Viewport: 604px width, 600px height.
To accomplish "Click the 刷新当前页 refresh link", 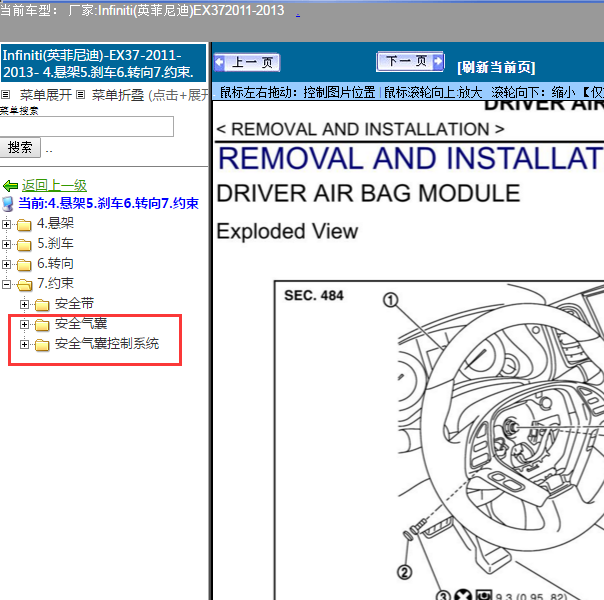I will [x=496, y=67].
